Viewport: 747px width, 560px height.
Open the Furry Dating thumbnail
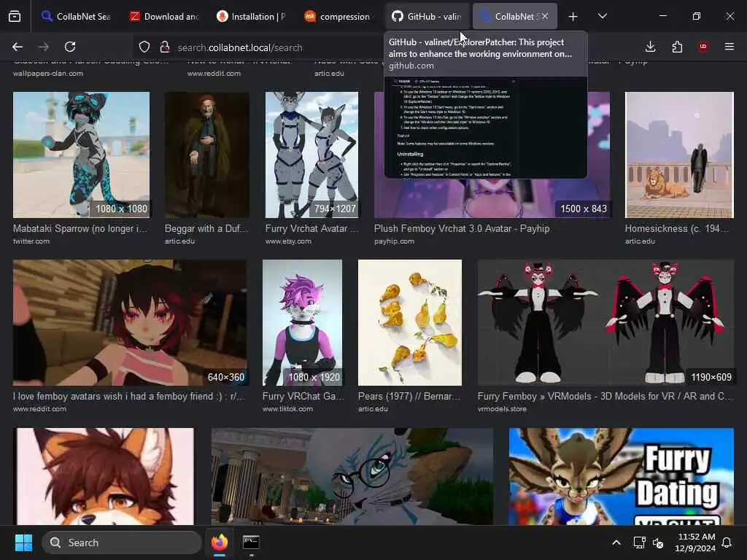point(622,476)
